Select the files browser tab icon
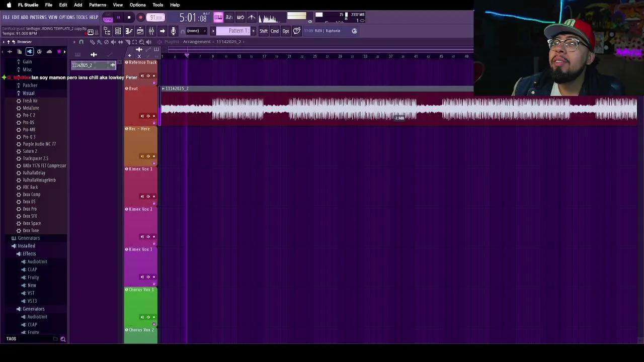The image size is (644, 362). point(20,52)
